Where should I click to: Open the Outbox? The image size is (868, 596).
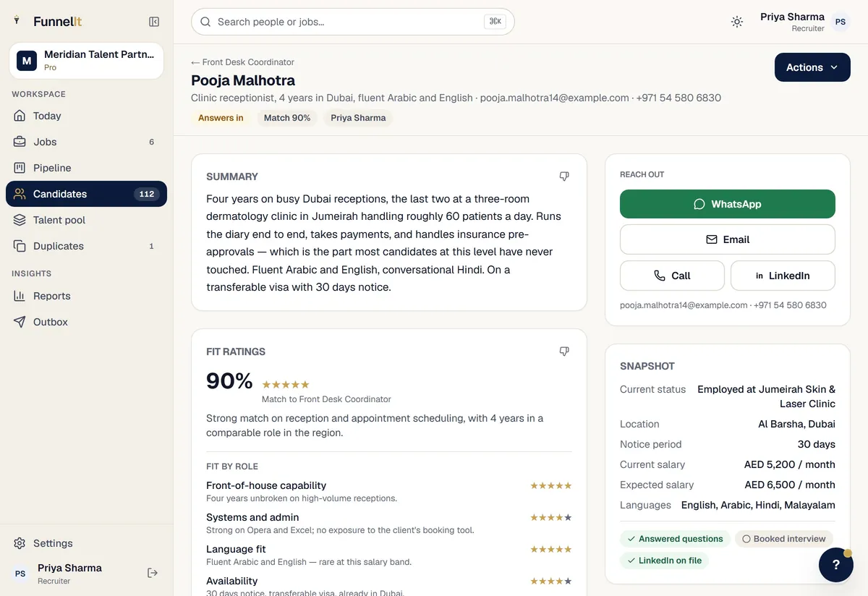pyautogui.click(x=86, y=322)
